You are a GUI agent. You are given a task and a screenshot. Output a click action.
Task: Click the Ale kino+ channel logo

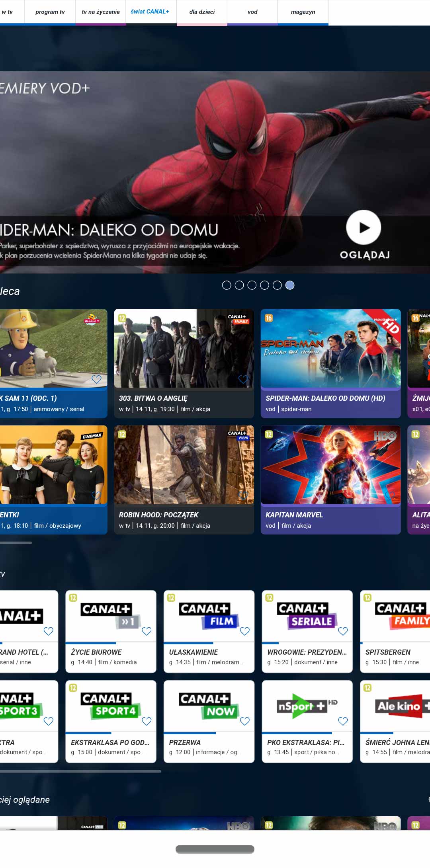coord(403,706)
